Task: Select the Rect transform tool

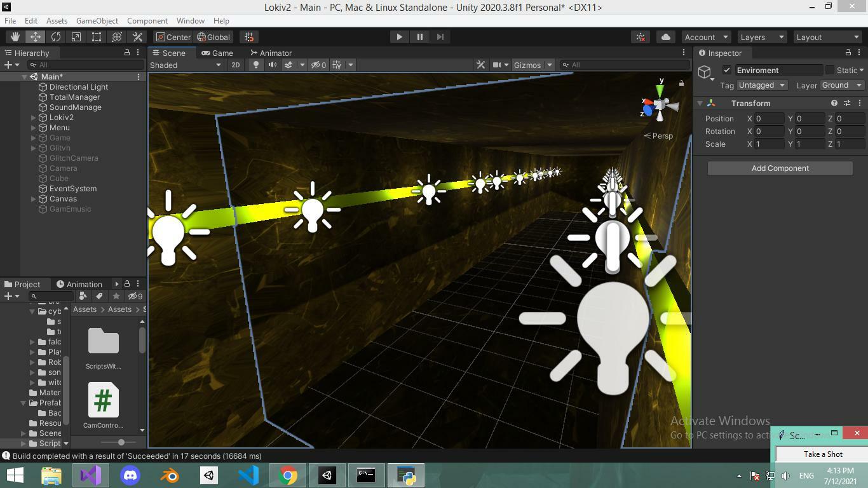Action: coord(96,37)
